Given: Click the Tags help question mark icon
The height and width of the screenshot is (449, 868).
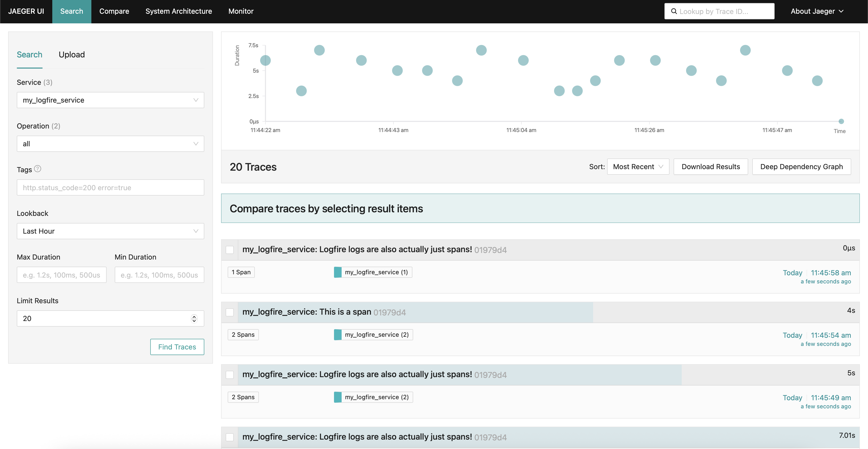Looking at the screenshot, I should click(x=38, y=169).
